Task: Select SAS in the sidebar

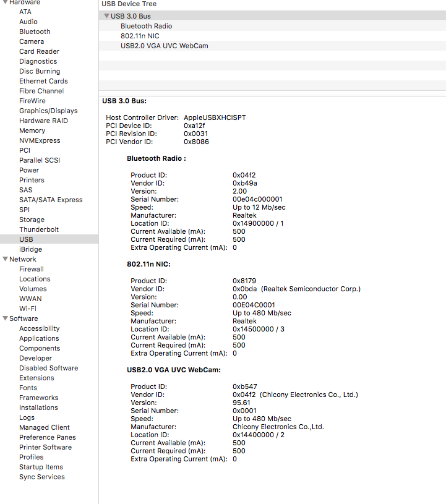Action: point(26,190)
